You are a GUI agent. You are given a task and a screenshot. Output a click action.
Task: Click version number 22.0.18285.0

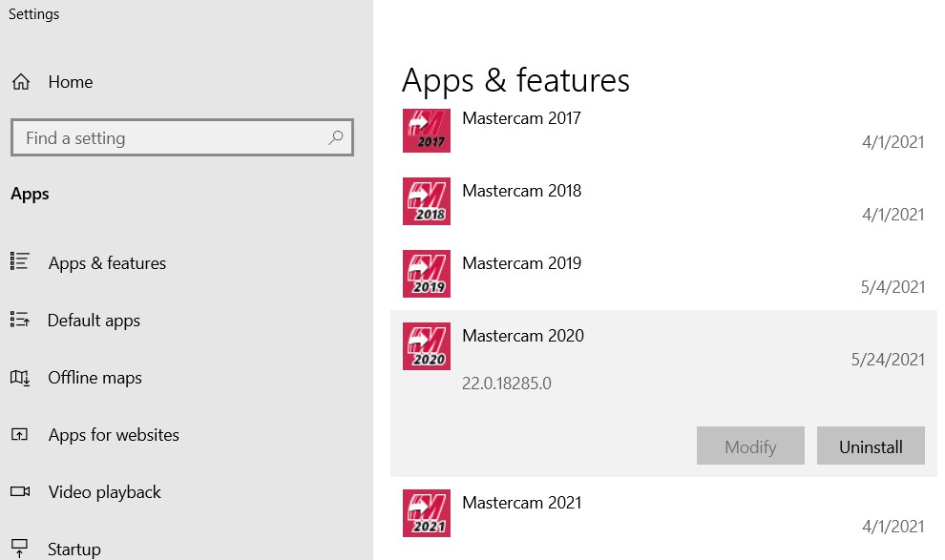click(507, 383)
